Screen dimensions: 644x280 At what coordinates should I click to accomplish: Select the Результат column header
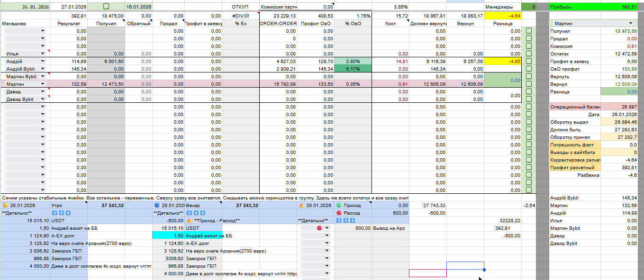tap(68, 23)
